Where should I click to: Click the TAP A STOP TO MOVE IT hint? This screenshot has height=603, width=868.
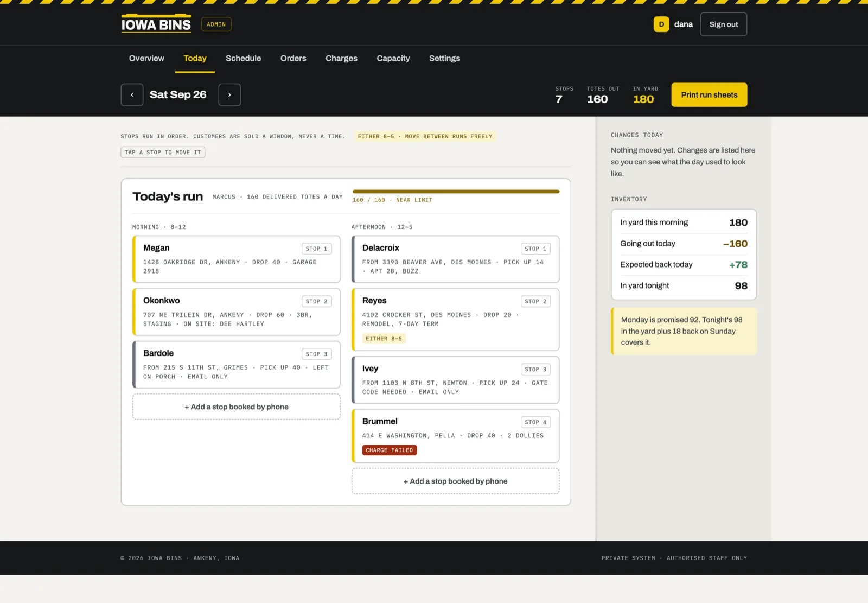click(163, 153)
